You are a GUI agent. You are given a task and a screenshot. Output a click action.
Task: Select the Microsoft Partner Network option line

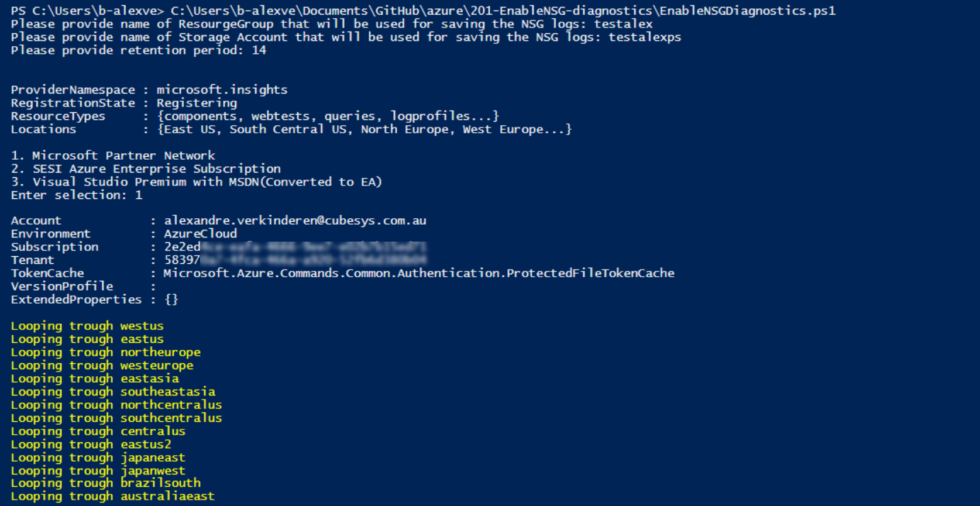113,156
